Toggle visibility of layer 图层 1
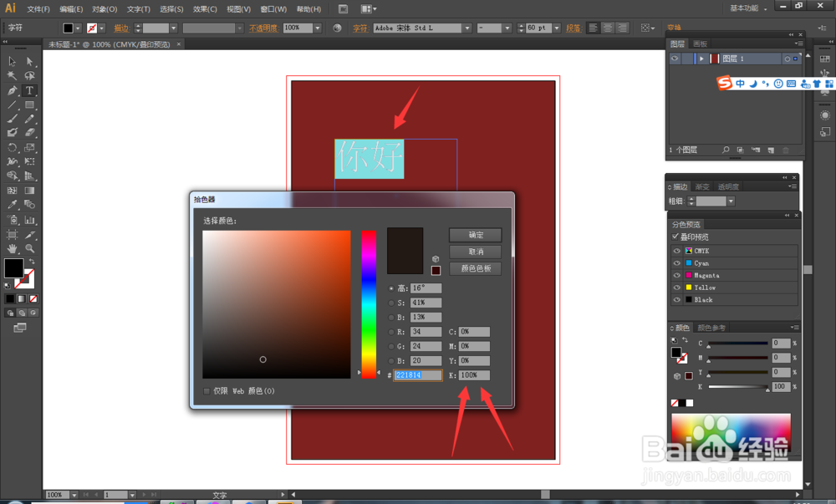 coord(675,59)
